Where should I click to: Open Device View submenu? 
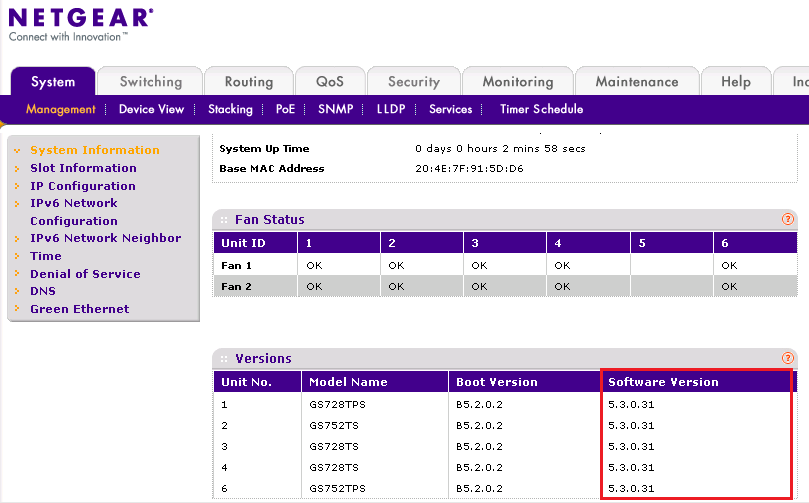point(151,109)
